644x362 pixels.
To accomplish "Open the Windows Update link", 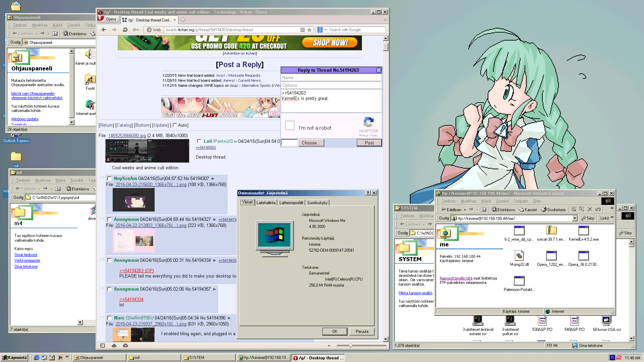I will [x=25, y=119].
